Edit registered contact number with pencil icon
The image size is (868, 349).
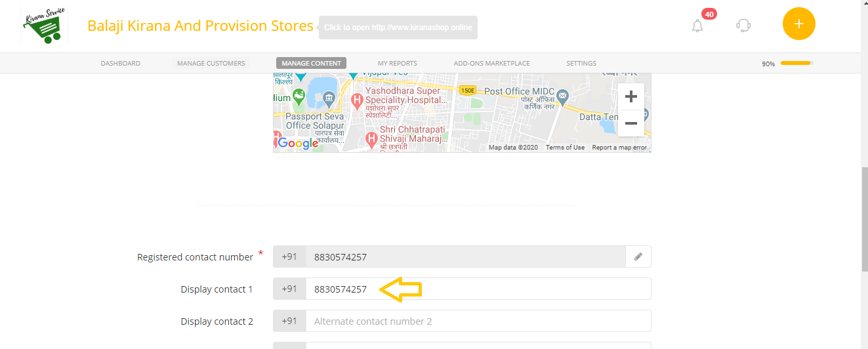638,257
